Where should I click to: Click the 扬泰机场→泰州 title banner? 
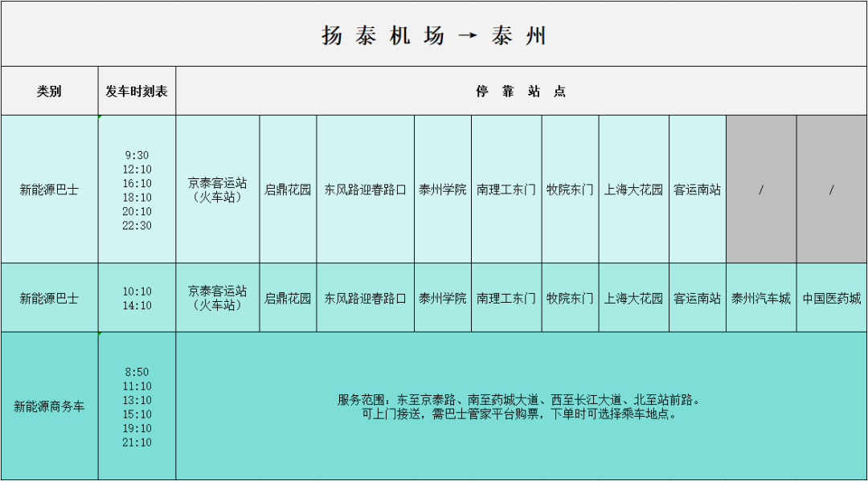pyautogui.click(x=434, y=35)
